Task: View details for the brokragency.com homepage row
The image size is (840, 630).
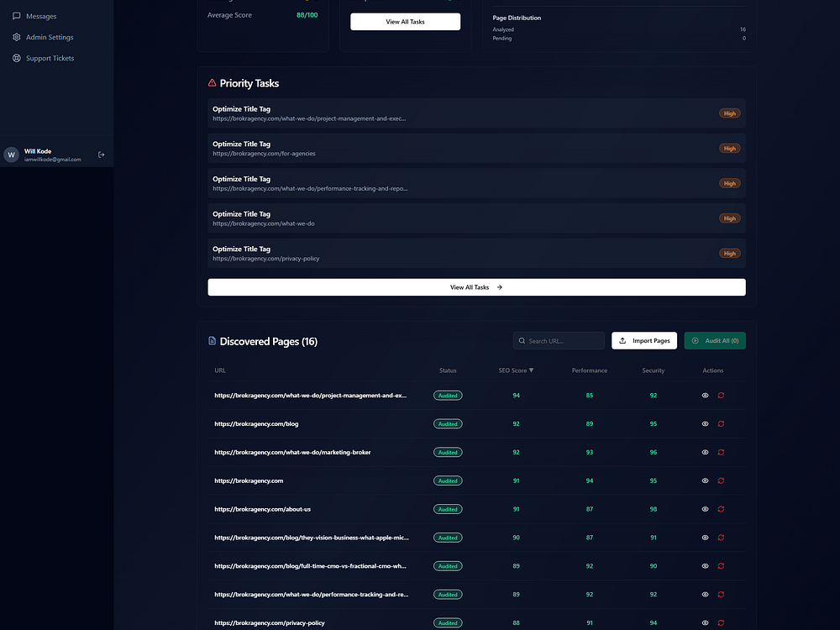Action: pyautogui.click(x=705, y=480)
